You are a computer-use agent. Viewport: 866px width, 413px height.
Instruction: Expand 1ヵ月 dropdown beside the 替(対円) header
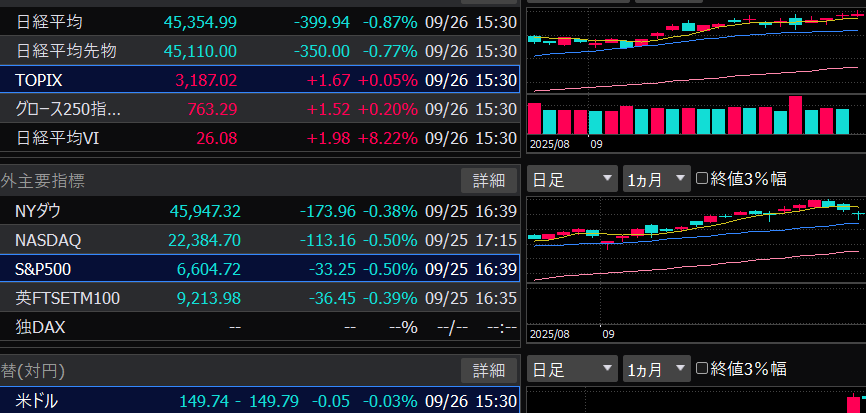click(x=656, y=369)
